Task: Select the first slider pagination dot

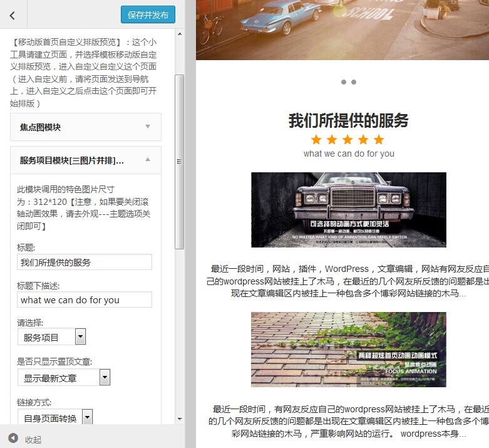Action: [x=344, y=82]
